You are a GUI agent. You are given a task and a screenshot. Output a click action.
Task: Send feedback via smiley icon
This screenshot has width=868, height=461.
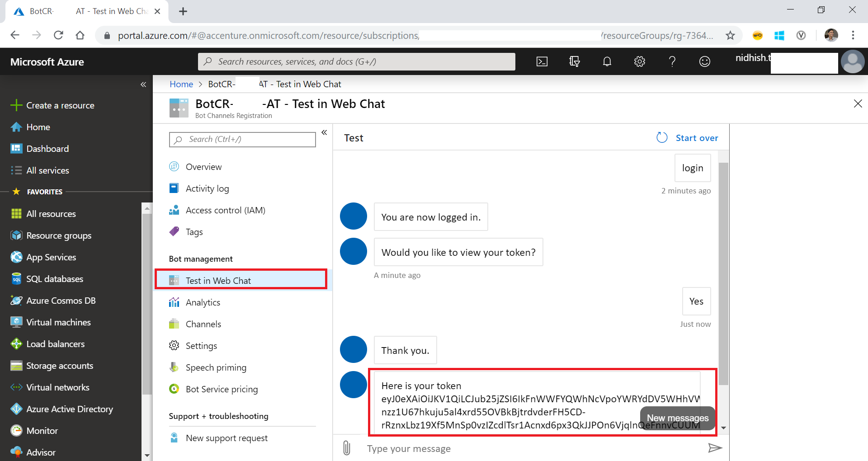(x=704, y=61)
